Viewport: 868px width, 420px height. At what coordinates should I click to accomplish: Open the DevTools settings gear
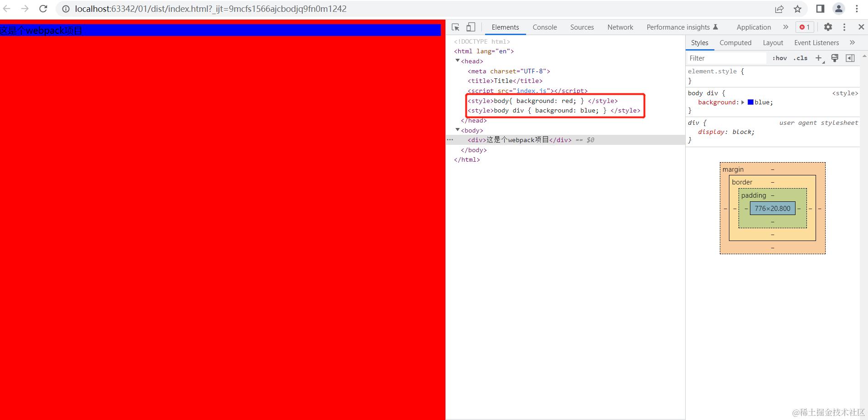click(x=828, y=27)
